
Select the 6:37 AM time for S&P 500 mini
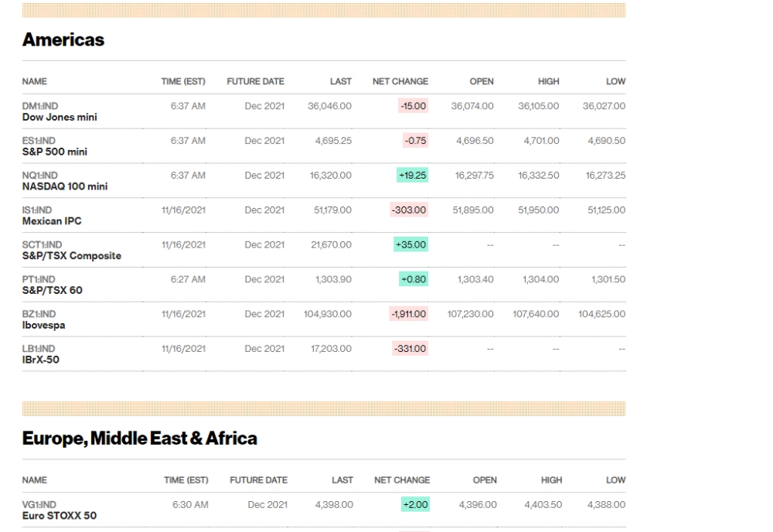tap(188, 141)
